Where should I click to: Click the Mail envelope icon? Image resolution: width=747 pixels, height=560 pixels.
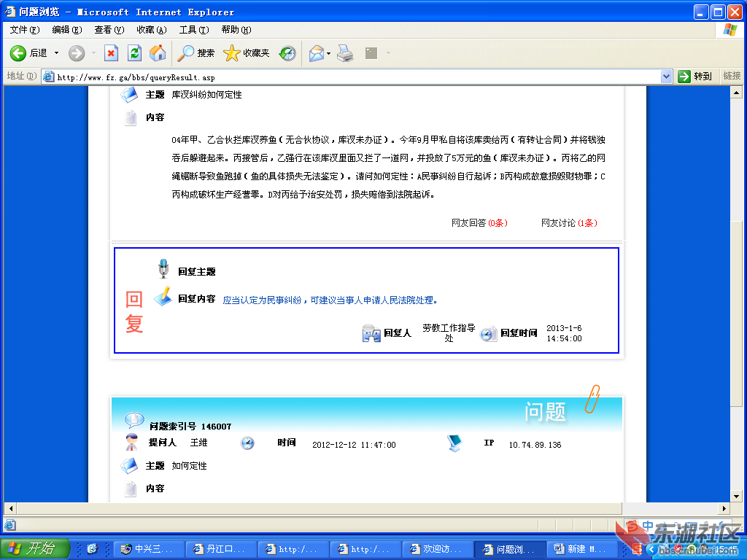click(317, 52)
